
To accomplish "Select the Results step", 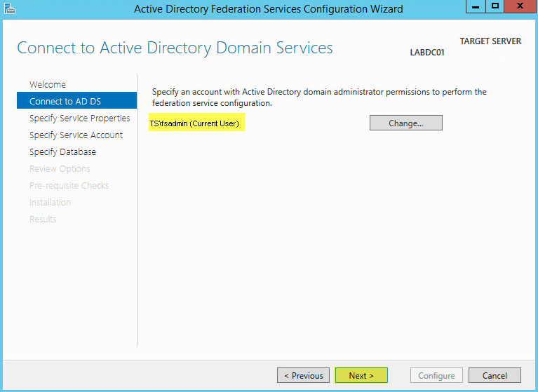I will (43, 219).
